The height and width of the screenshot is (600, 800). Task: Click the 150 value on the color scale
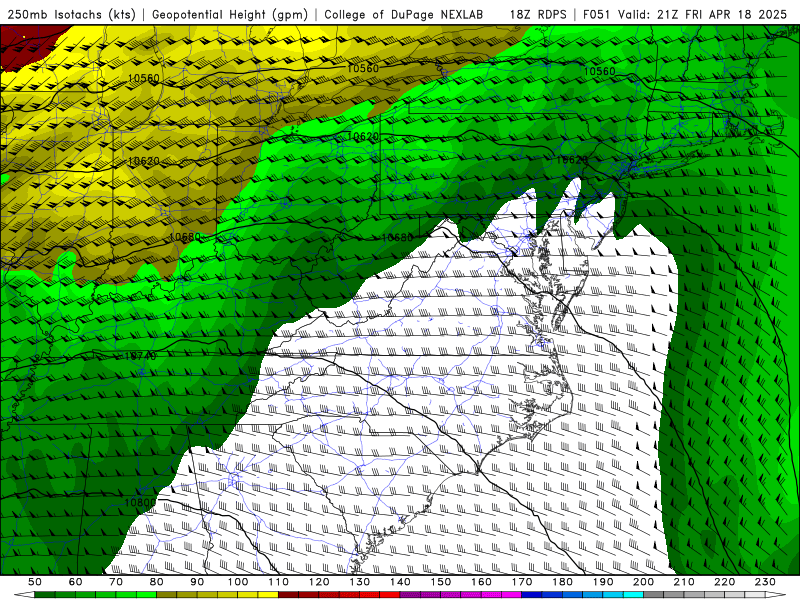click(441, 582)
